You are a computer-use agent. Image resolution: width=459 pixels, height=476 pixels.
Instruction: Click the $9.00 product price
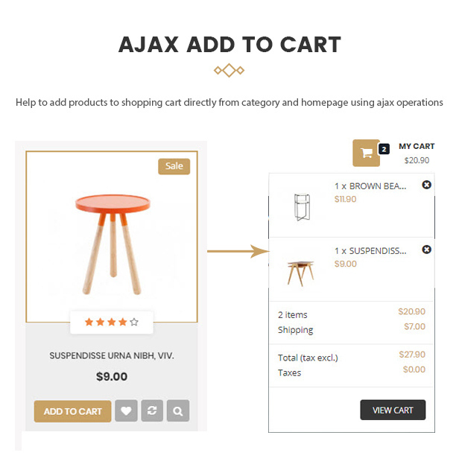112,377
